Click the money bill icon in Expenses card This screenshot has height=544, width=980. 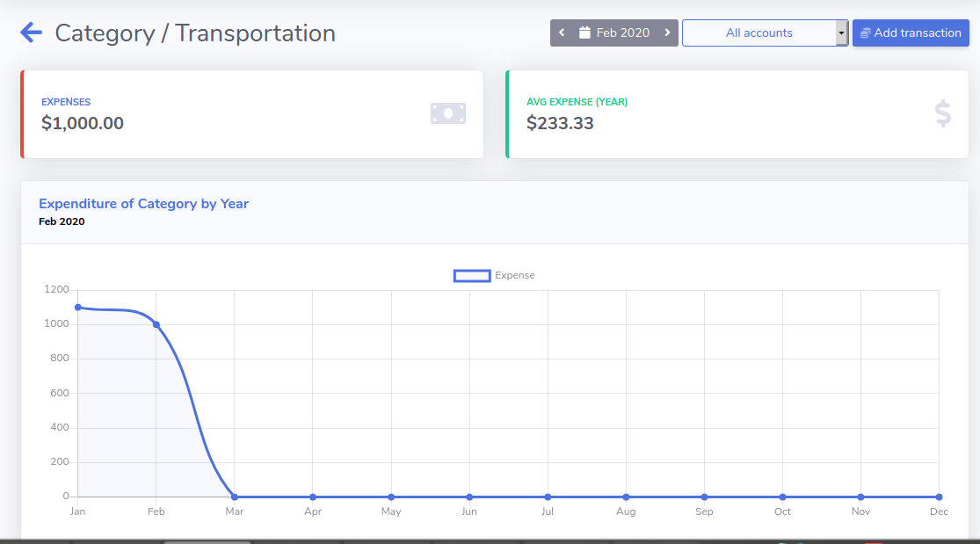pyautogui.click(x=447, y=113)
